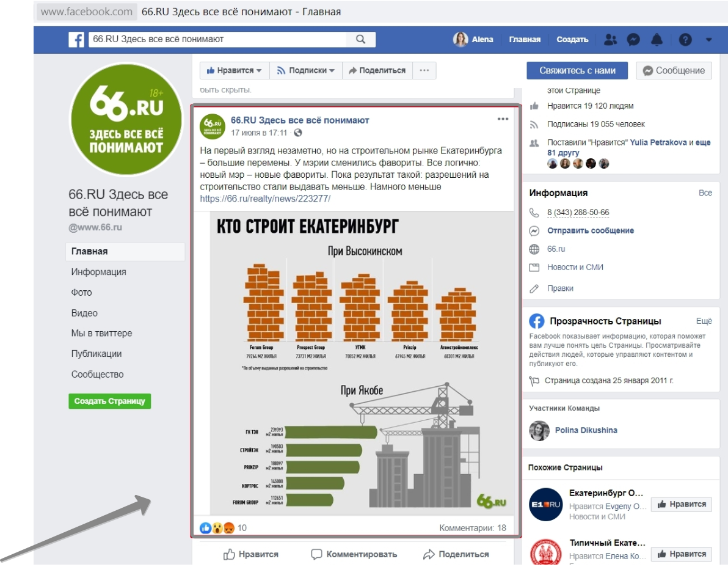Open the page more options ellipsis
The height and width of the screenshot is (575, 728).
[424, 71]
